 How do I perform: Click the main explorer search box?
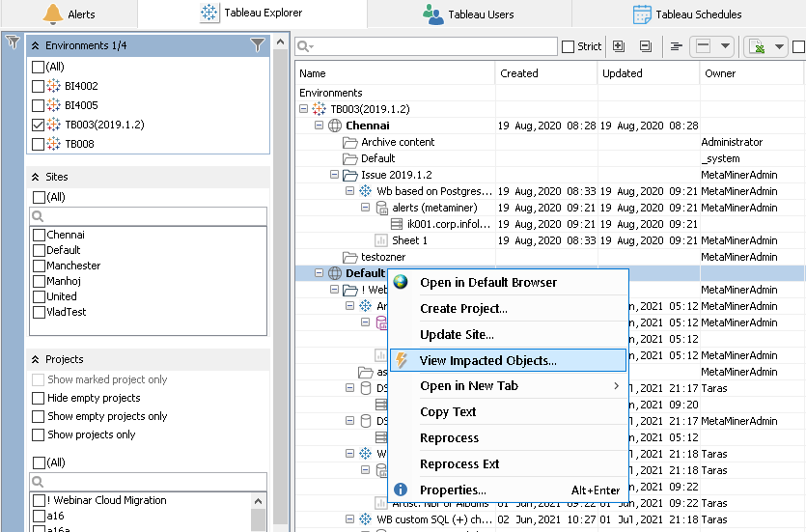tap(426, 46)
